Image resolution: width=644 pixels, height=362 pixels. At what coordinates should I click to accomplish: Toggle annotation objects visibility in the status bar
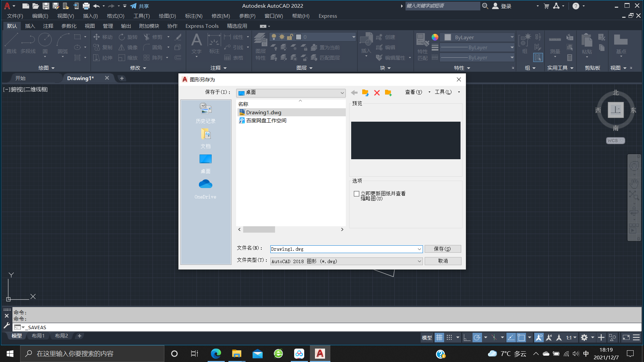[x=539, y=338]
